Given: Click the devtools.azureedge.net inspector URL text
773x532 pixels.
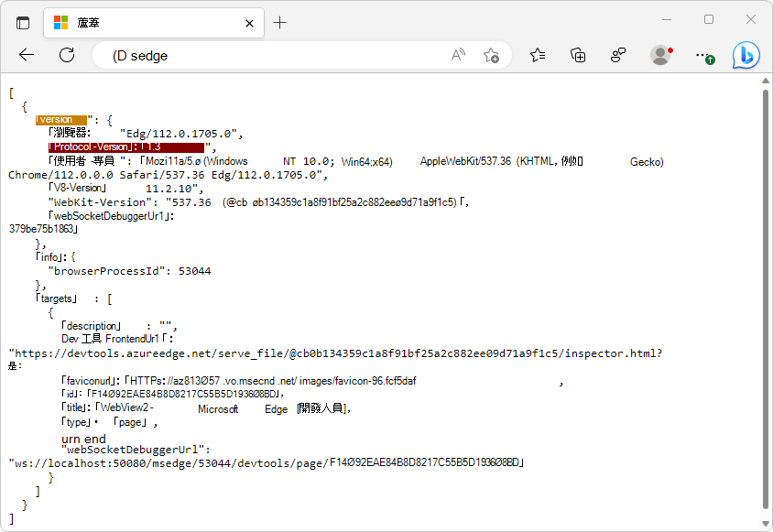Looking at the screenshot, I should pos(336,353).
